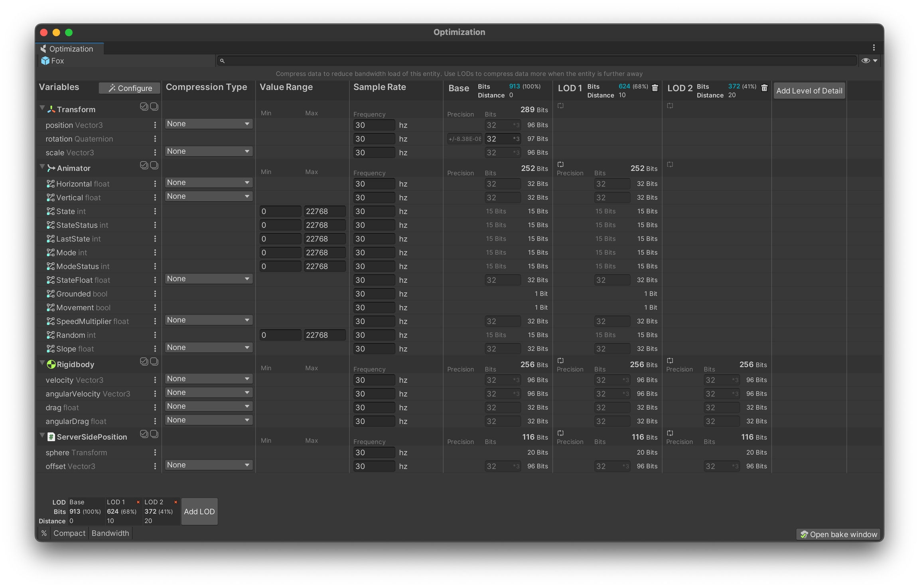This screenshot has width=919, height=588.
Task: Switch to Bandwidth view tab
Action: pyautogui.click(x=110, y=533)
